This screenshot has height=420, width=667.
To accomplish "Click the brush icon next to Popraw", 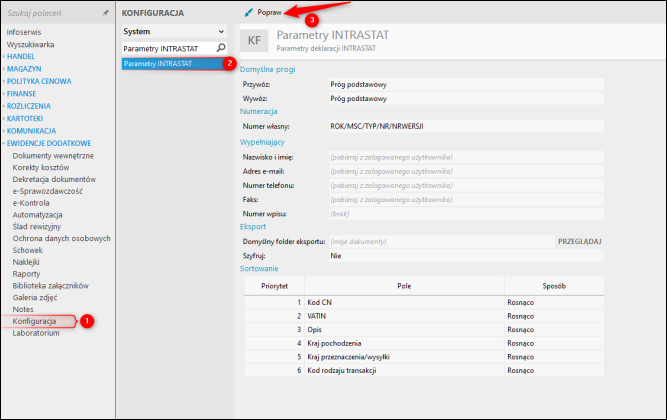I will pos(248,13).
